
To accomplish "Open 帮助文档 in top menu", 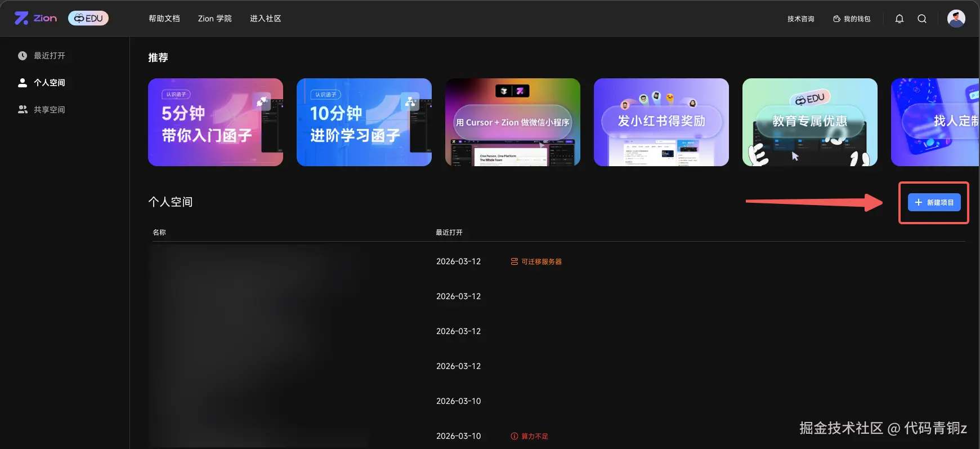I will [164, 19].
